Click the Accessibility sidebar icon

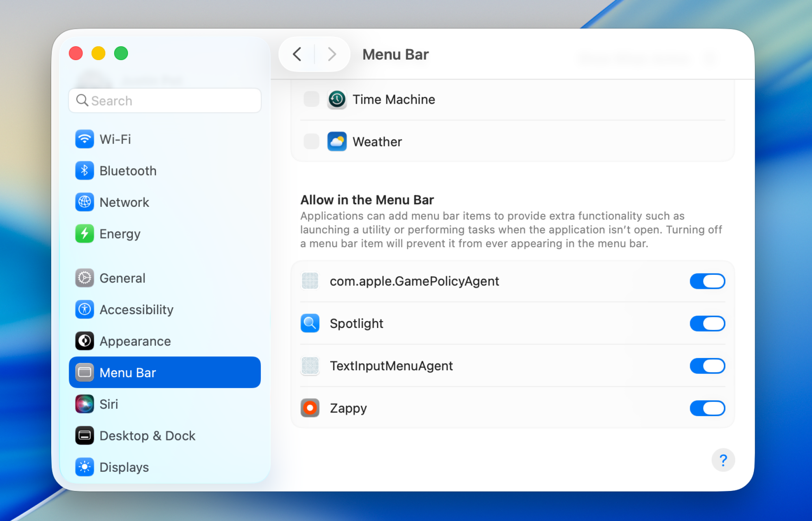(84, 310)
